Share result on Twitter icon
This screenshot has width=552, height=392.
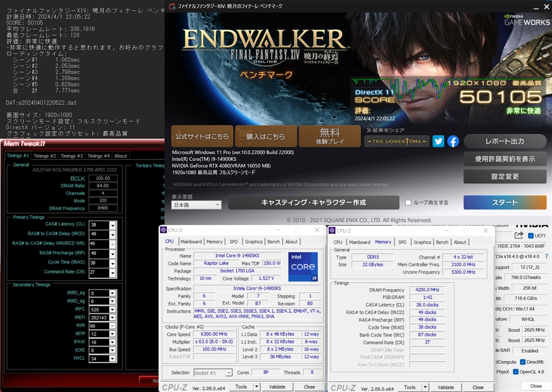pos(438,141)
